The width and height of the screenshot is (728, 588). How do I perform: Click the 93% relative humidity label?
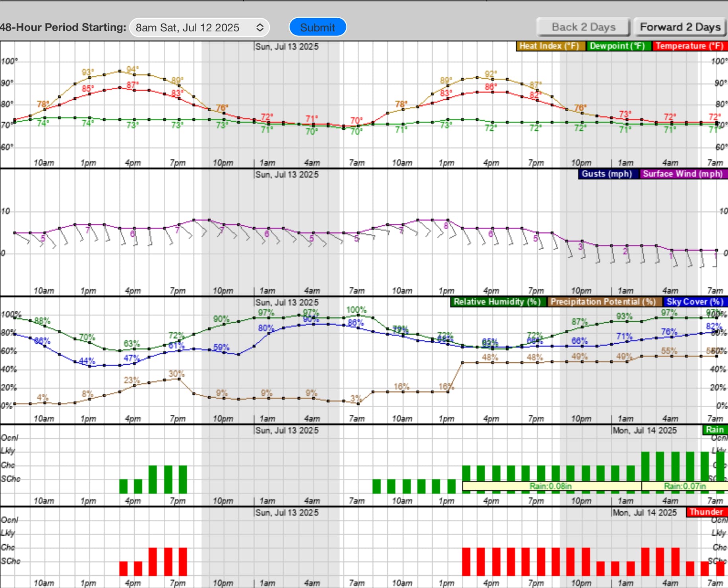(624, 316)
